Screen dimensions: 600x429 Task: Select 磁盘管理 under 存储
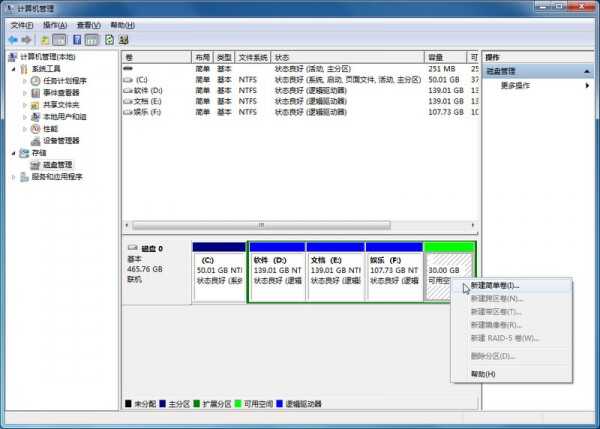[x=50, y=164]
